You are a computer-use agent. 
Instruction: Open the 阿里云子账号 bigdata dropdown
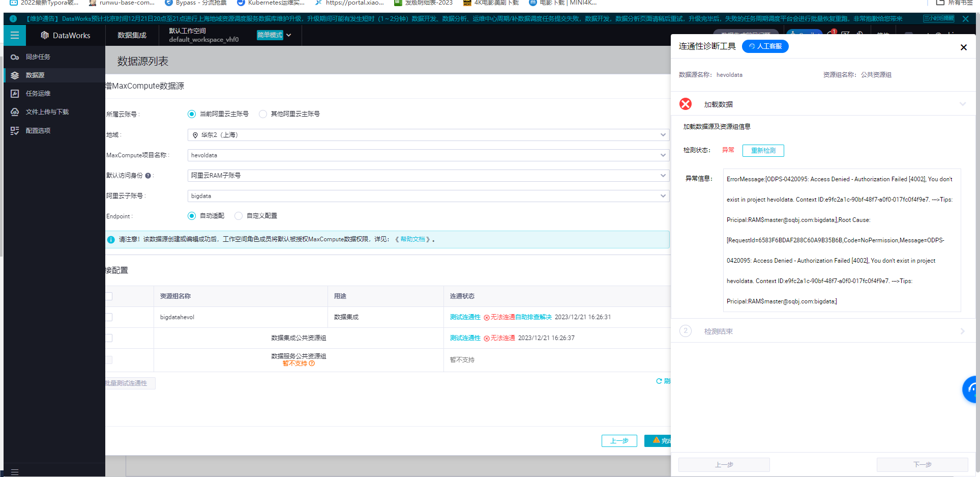click(428, 196)
